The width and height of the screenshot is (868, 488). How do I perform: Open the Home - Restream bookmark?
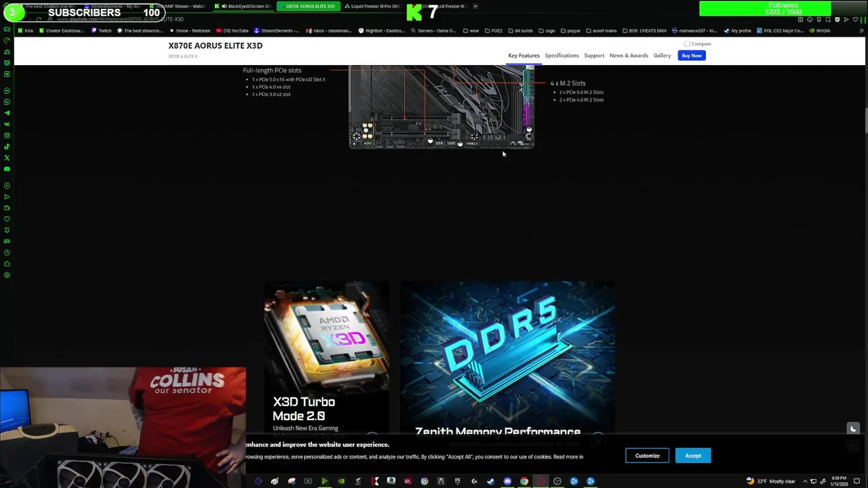click(x=189, y=30)
